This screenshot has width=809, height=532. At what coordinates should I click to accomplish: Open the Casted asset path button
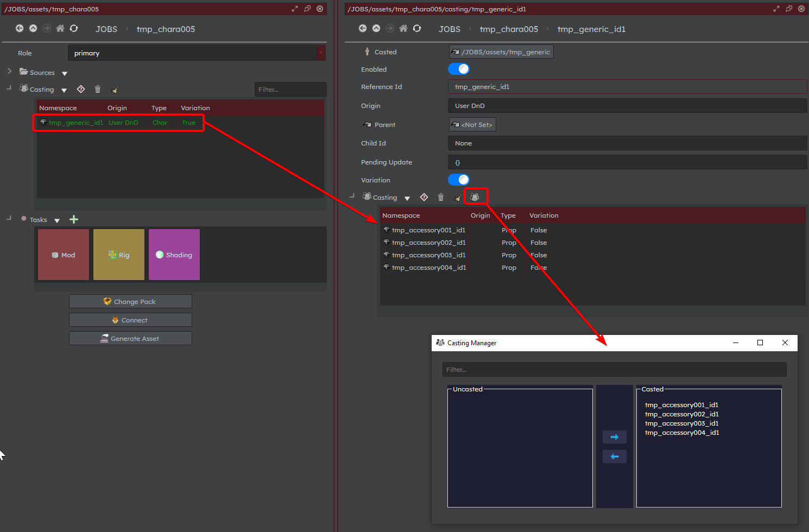point(501,52)
